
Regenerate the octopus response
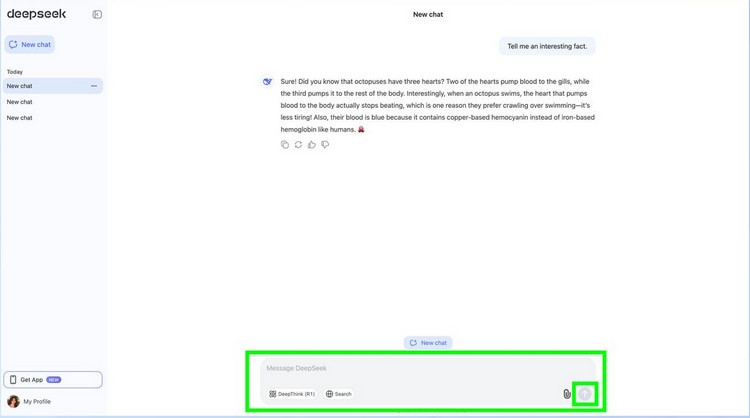point(298,144)
